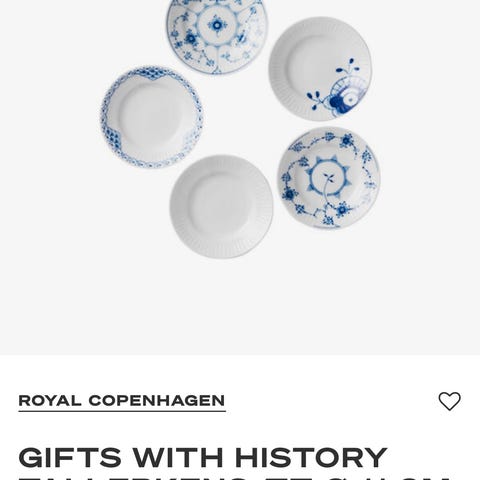The image size is (480, 480).
Task: Select the plain white ribbed plate
Action: pos(221,207)
